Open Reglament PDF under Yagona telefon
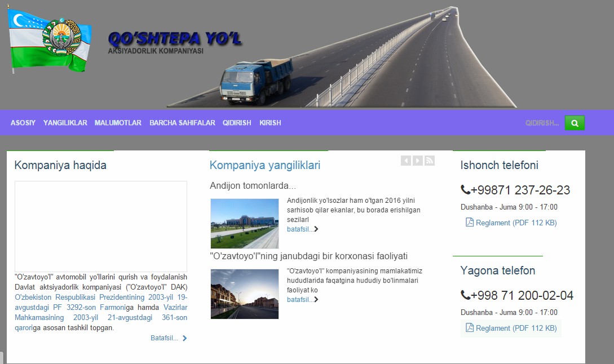The image size is (614, 364). pos(516,328)
